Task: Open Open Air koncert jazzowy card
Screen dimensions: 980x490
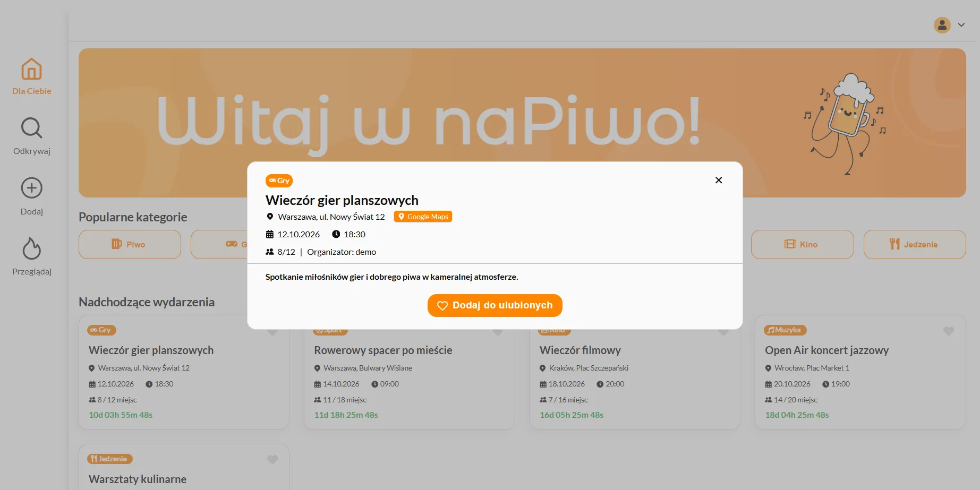Action: tap(860, 372)
